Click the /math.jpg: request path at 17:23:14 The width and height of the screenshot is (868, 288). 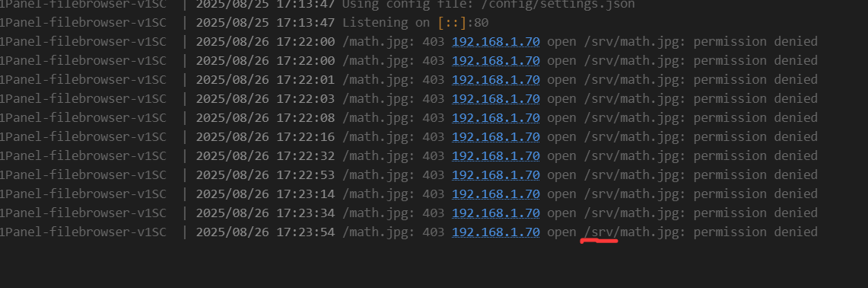(379, 194)
